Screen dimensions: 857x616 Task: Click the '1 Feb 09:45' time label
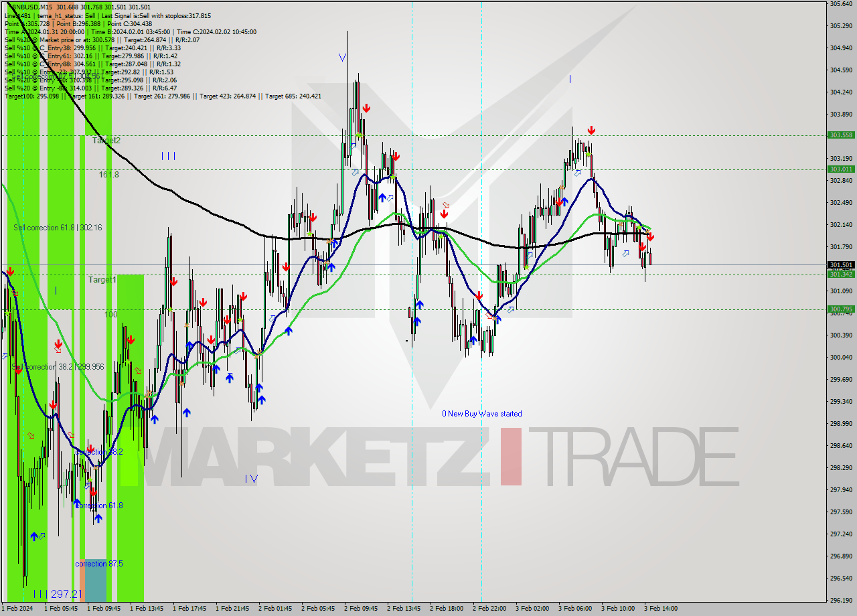tap(104, 609)
